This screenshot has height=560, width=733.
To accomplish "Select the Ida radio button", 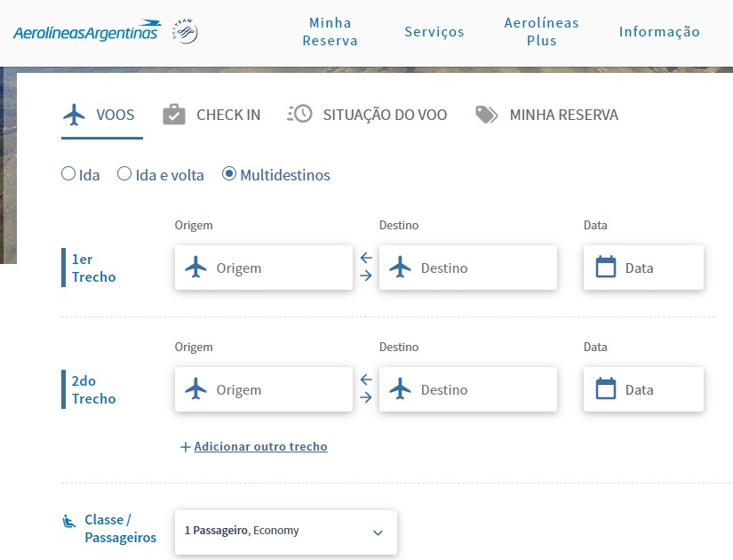I will point(68,174).
